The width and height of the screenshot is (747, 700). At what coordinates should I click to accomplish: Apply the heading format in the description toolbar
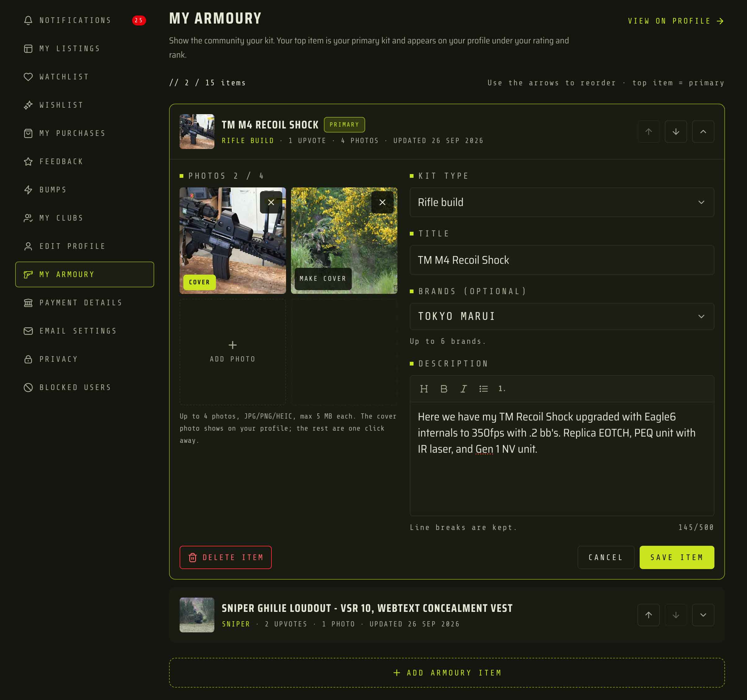[424, 388]
